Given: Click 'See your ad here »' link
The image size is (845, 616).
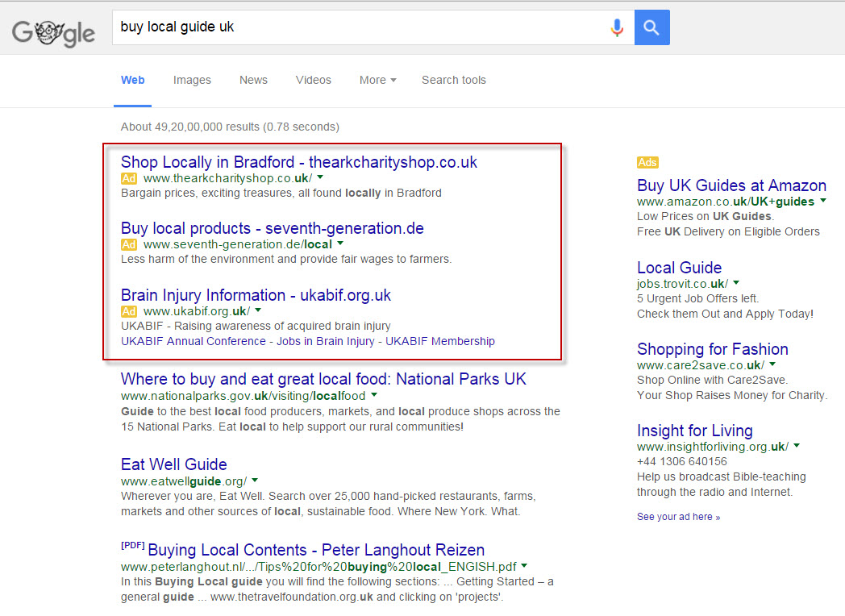Looking at the screenshot, I should pos(678,517).
